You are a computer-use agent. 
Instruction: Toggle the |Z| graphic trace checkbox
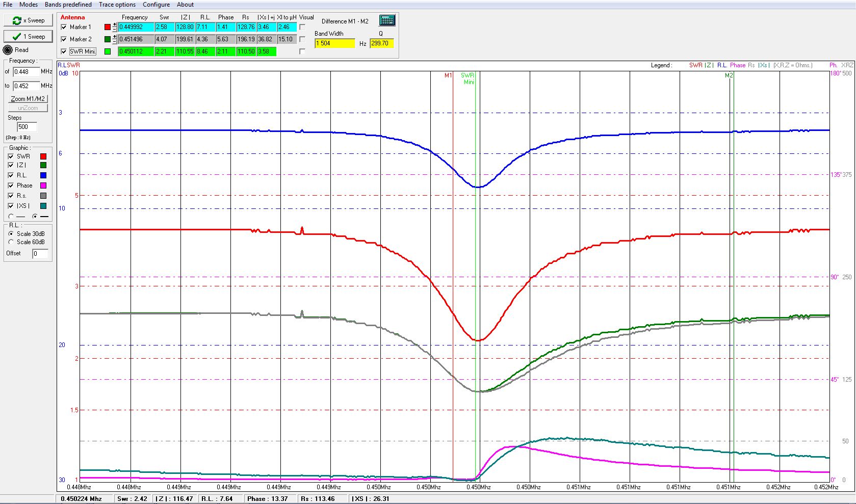pos(11,165)
